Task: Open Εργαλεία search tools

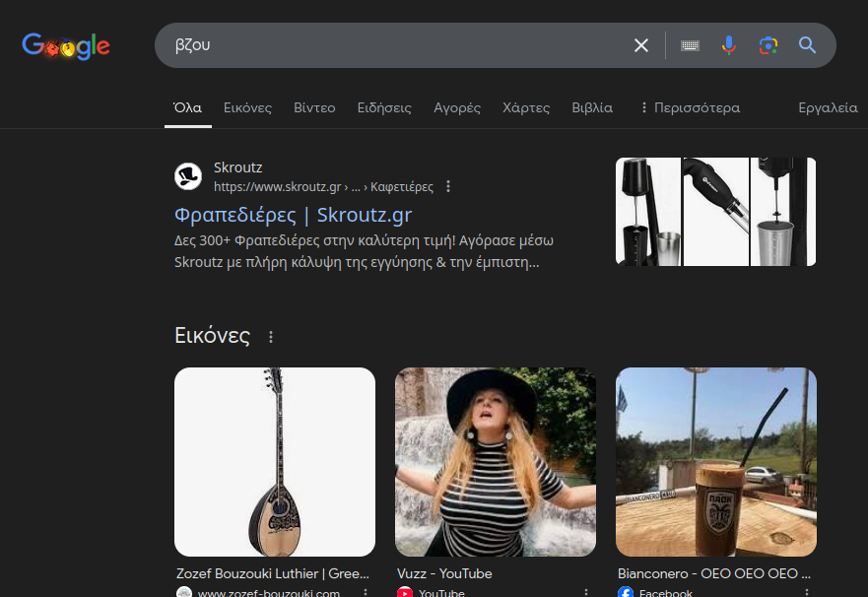Action: tap(828, 108)
